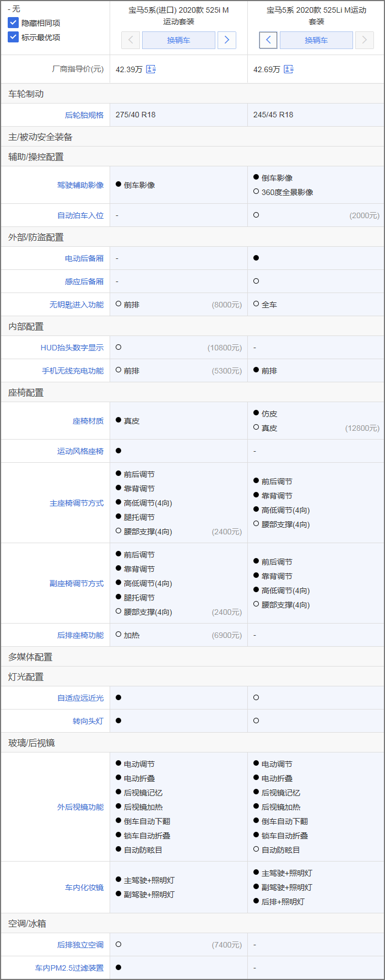
Task: Click the 自适应远近光 link
Action: (80, 698)
